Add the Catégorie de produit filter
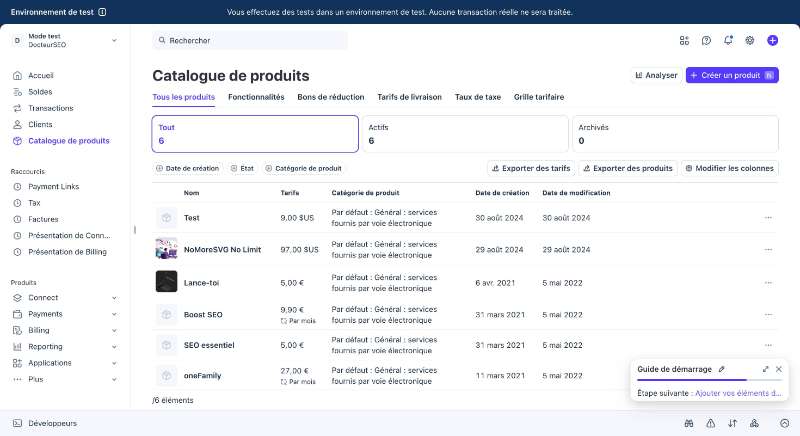Screen dimensions: 800x436 pos(304,168)
